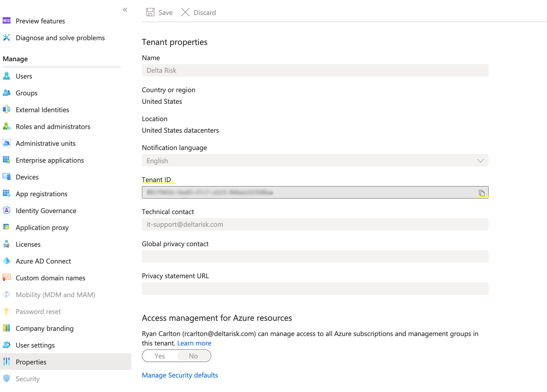Select Enterprise applications

tap(50, 160)
